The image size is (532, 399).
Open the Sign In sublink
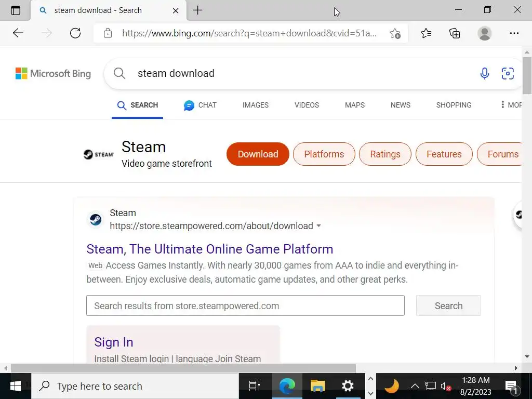pyautogui.click(x=114, y=342)
